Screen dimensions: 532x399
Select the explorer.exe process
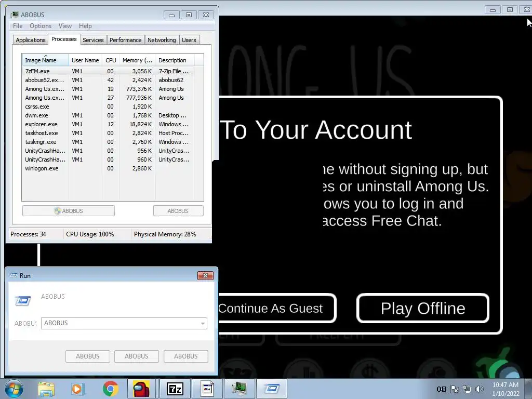[108, 124]
